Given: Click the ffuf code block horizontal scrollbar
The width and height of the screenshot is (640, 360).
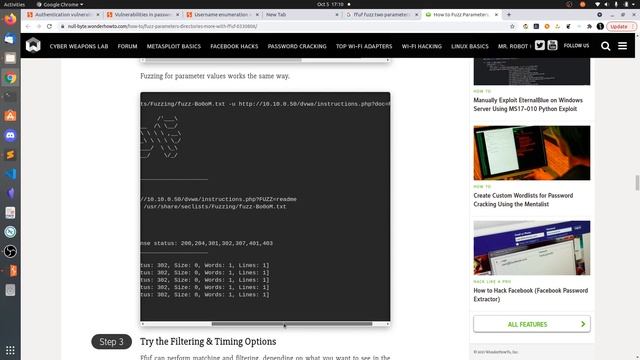Looking at the screenshot, I should click(291, 324).
